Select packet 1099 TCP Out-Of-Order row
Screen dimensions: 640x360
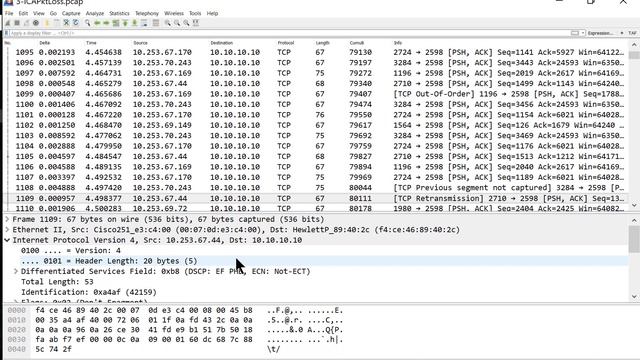pos(316,94)
